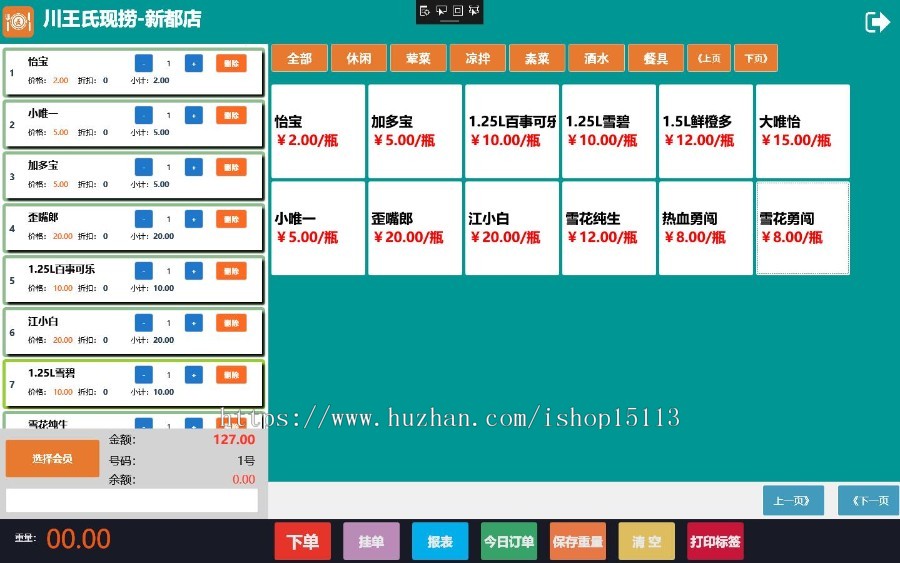Image resolution: width=900 pixels, height=563 pixels.
Task: Add 1.5L鲜橙多 product tile
Action: click(706, 131)
